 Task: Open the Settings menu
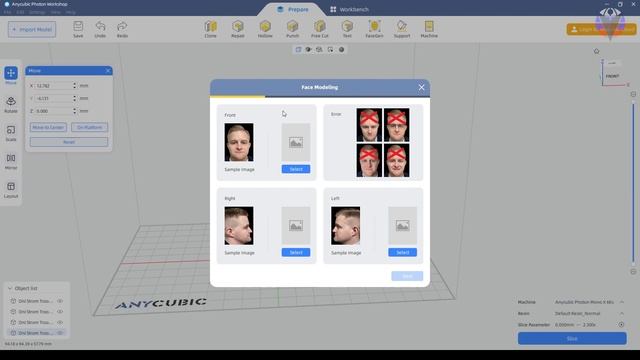pos(37,12)
